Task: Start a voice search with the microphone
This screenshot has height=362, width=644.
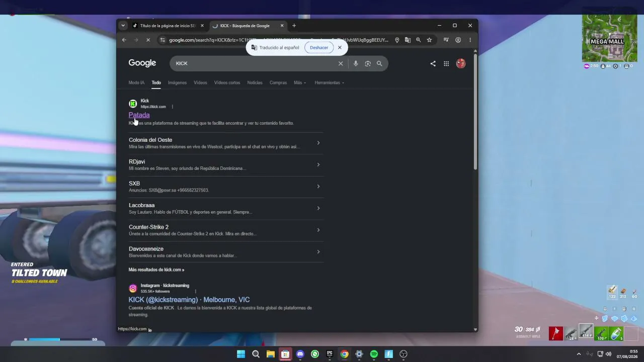Action: [356, 63]
